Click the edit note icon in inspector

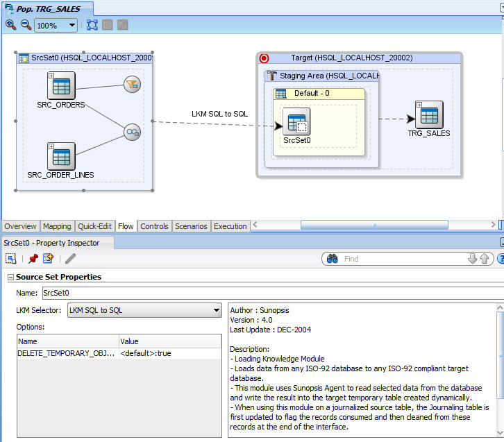[x=48, y=258]
